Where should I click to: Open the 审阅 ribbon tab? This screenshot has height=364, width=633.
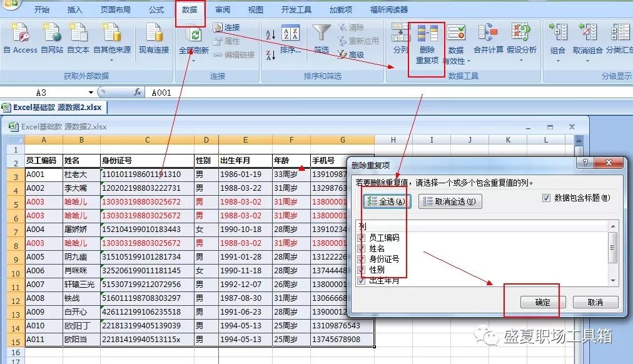point(221,9)
